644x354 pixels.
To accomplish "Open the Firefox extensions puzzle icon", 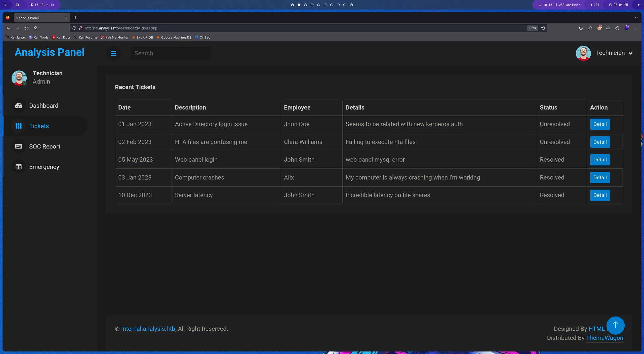I will [x=590, y=28].
